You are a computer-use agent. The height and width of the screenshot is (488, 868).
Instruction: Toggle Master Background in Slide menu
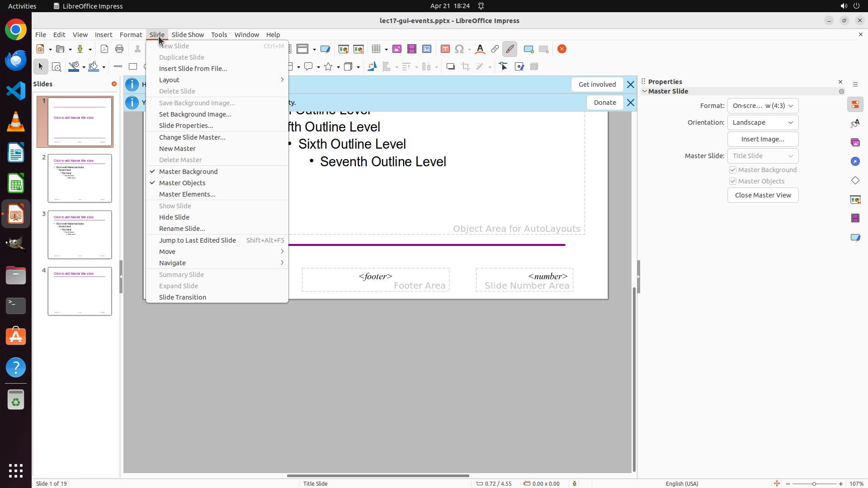[x=188, y=172]
